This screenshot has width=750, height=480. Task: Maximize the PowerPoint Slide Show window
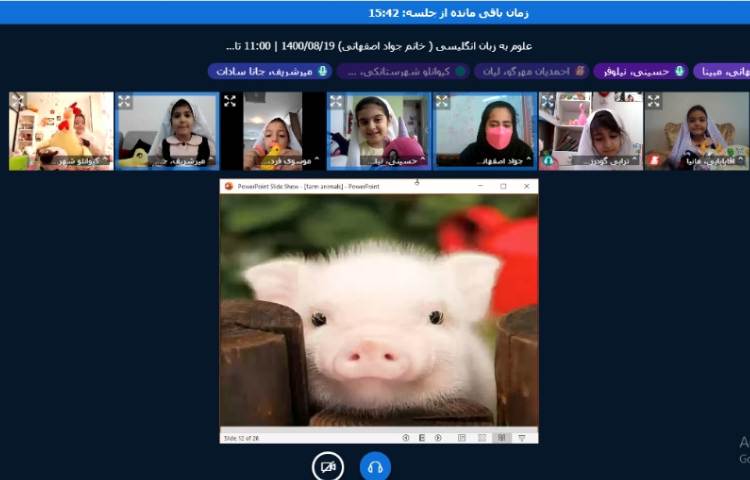(x=503, y=186)
